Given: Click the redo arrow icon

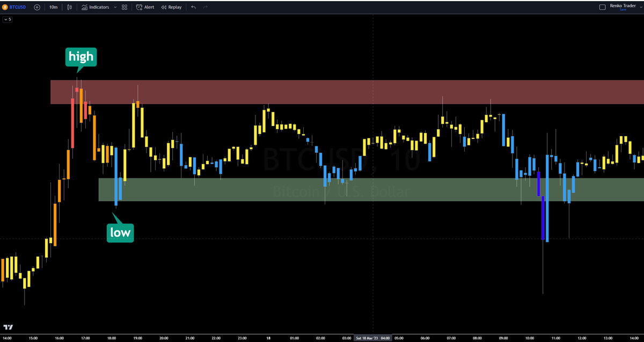Looking at the screenshot, I should [205, 7].
